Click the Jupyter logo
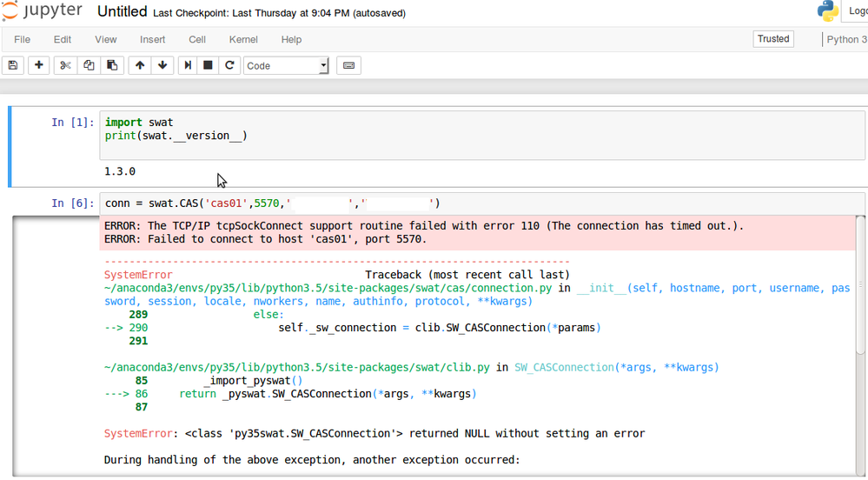 point(42,11)
